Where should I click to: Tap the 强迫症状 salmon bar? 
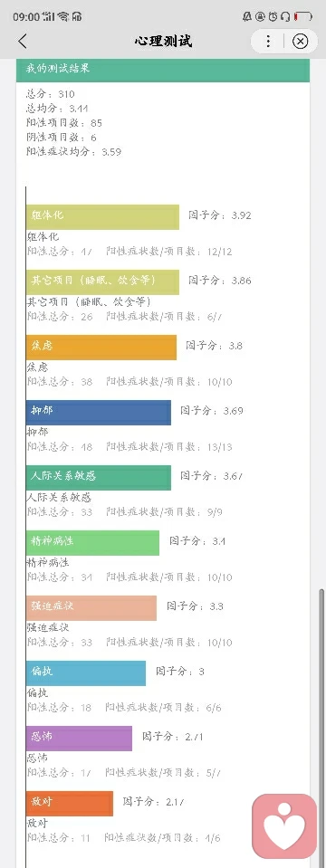(91, 608)
